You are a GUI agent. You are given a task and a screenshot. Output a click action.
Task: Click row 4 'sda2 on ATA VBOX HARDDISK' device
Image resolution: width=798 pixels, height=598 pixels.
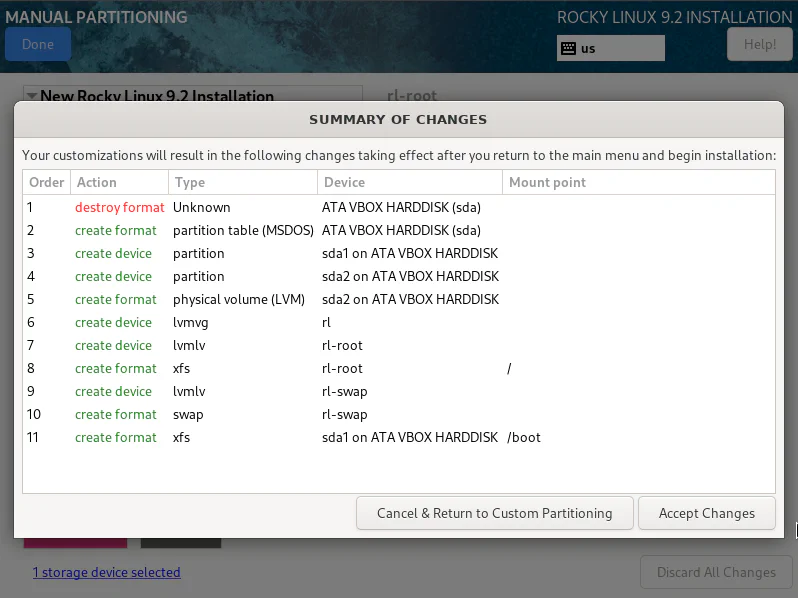coord(410,276)
